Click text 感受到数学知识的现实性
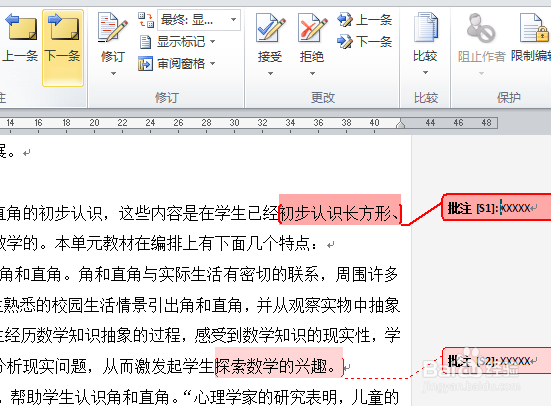The image size is (551, 406). [x=282, y=335]
